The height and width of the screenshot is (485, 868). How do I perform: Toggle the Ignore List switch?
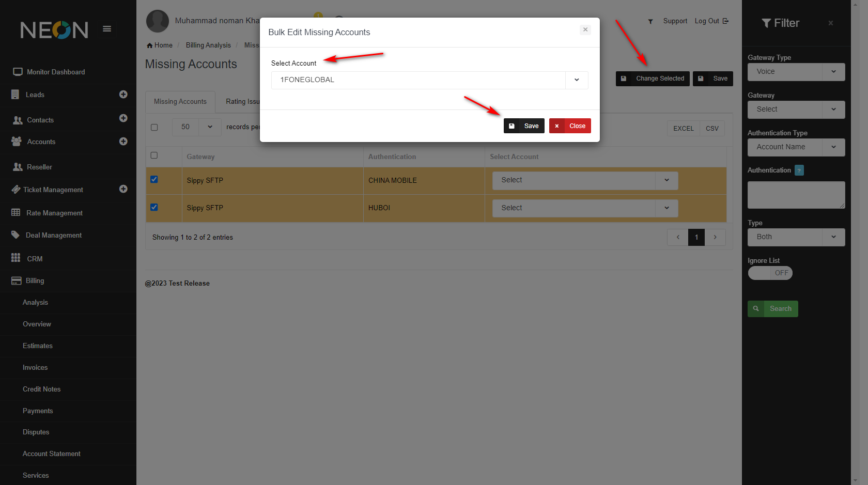point(770,273)
